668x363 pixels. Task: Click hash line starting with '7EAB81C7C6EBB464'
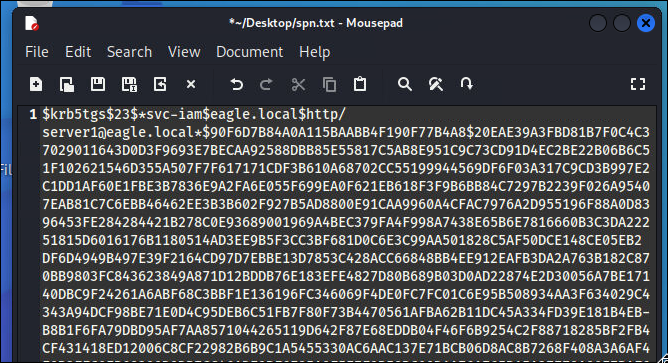[x=346, y=204]
